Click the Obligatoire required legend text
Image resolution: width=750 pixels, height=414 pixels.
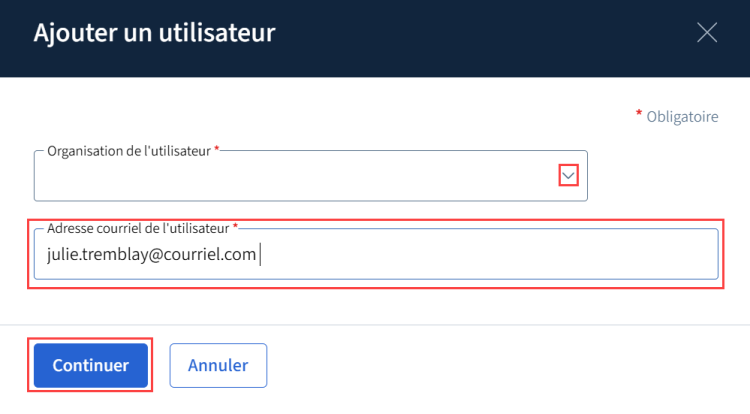click(682, 117)
